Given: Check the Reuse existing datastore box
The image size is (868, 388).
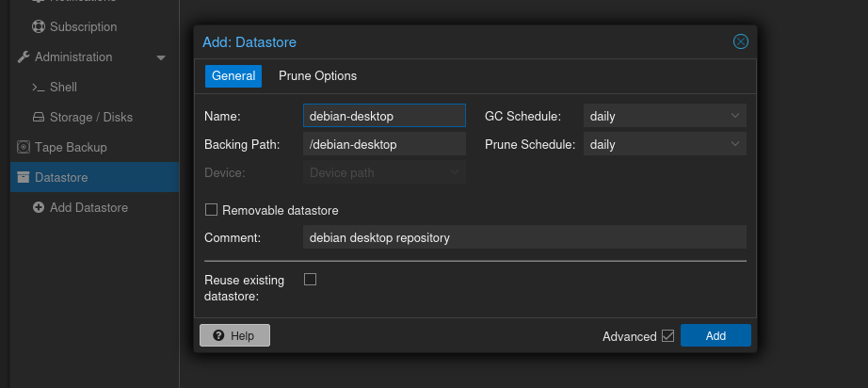Looking at the screenshot, I should coord(310,280).
